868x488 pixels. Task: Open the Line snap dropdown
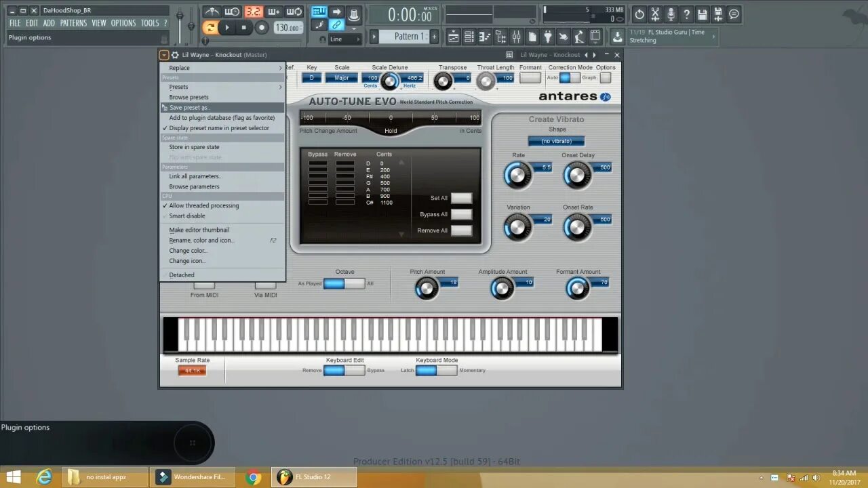(344, 39)
